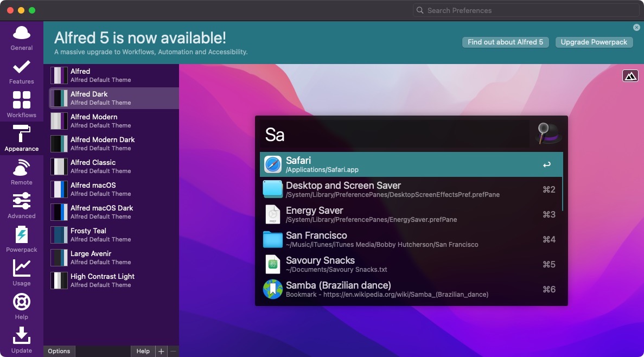The height and width of the screenshot is (357, 644).
Task: Pick the Alfred Classic theme
Action: [114, 167]
